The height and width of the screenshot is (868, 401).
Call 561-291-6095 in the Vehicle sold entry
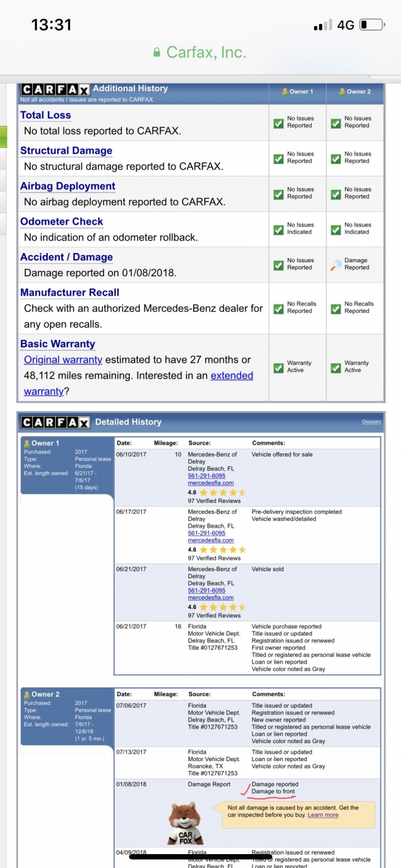(x=207, y=591)
